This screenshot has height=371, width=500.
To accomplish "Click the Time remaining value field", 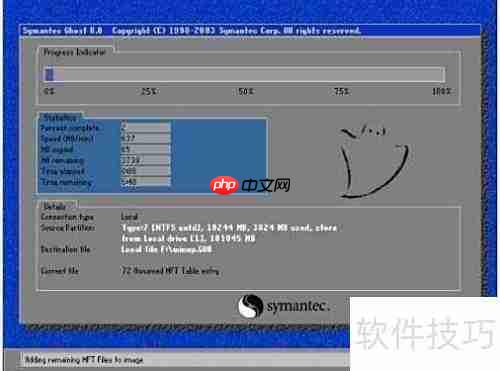I will (x=146, y=181).
